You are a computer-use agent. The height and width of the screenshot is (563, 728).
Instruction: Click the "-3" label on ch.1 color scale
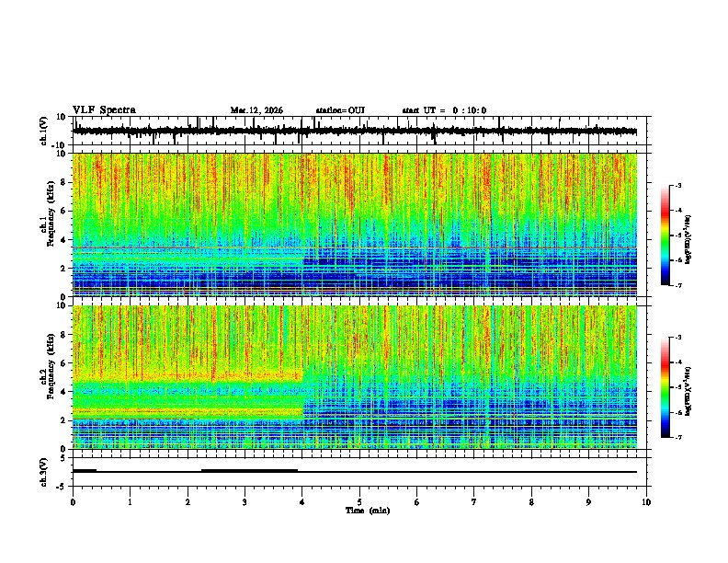click(x=678, y=185)
